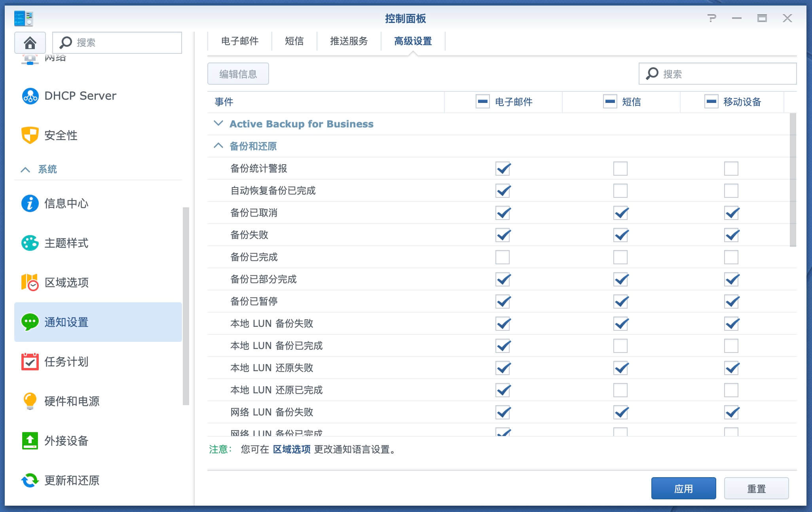
Task: Open 任务计划 task scheduler
Action: (x=66, y=362)
